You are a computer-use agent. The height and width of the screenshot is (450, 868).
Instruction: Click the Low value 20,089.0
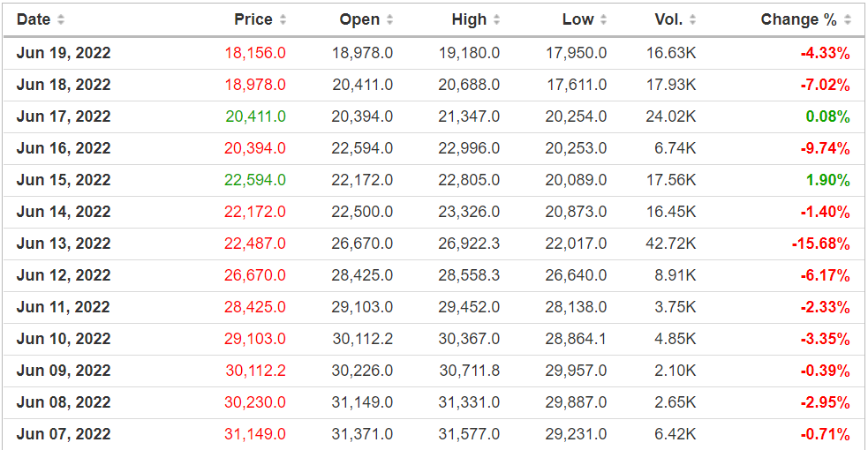pos(577,180)
